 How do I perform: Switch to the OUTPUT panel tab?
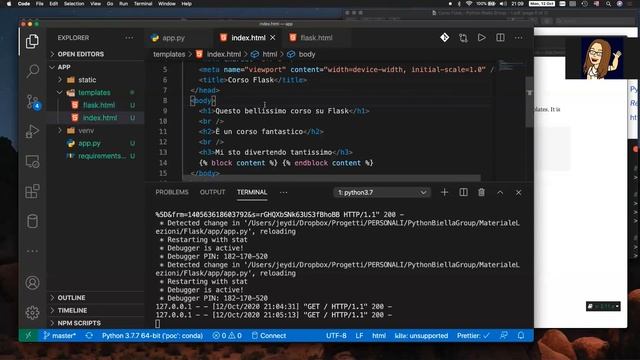point(212,192)
